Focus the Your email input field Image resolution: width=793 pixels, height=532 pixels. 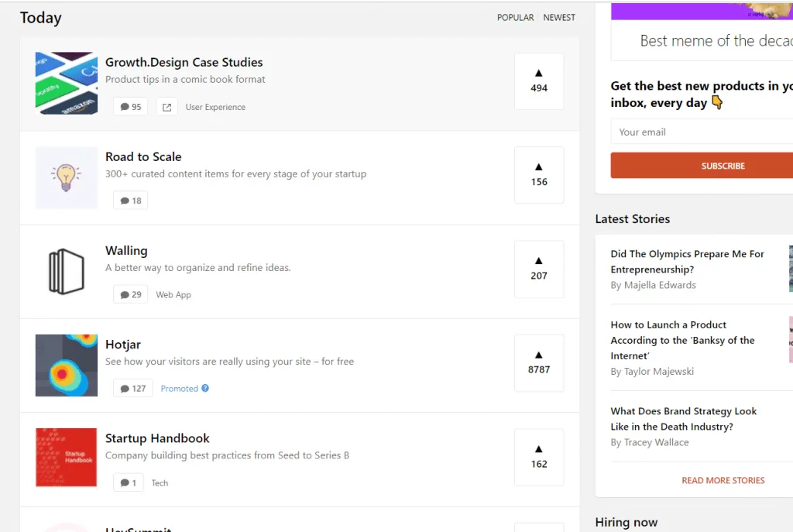[x=702, y=132]
